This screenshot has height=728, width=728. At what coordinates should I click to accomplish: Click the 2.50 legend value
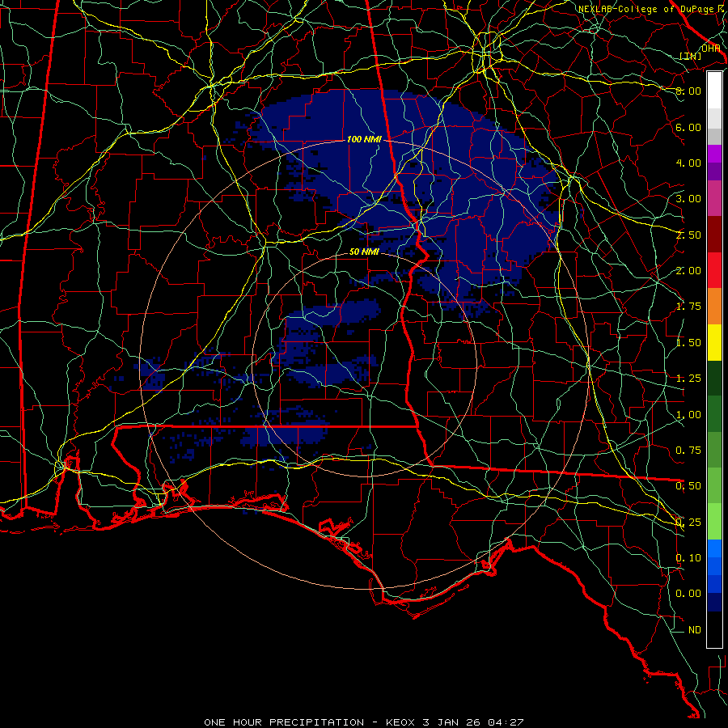pyautogui.click(x=688, y=235)
